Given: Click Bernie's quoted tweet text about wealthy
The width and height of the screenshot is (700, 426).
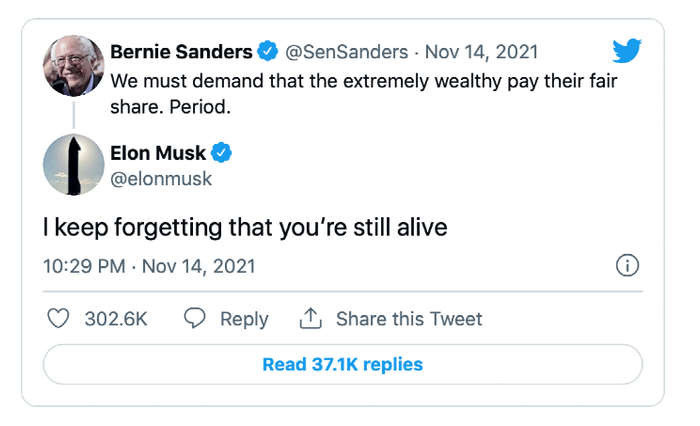Looking at the screenshot, I should tap(360, 90).
